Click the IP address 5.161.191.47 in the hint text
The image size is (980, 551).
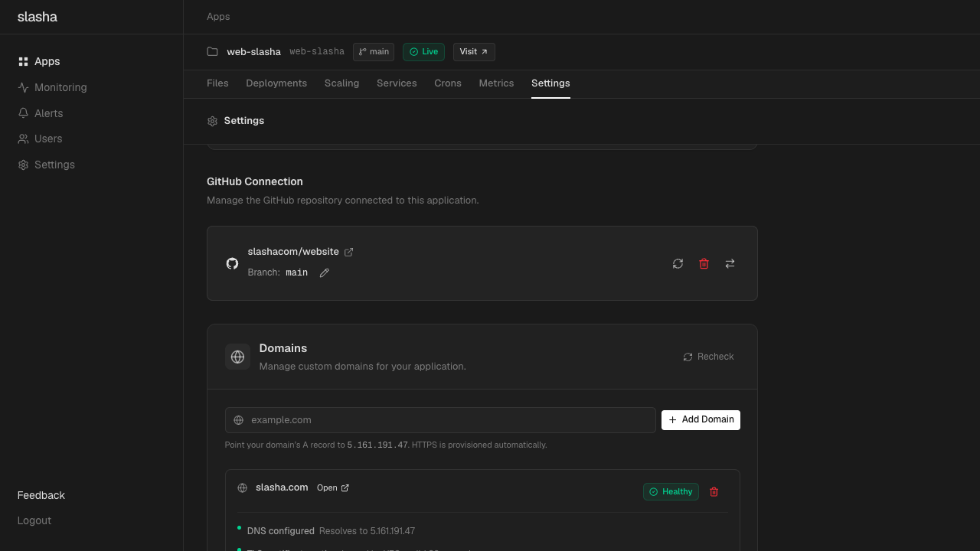[x=377, y=445]
